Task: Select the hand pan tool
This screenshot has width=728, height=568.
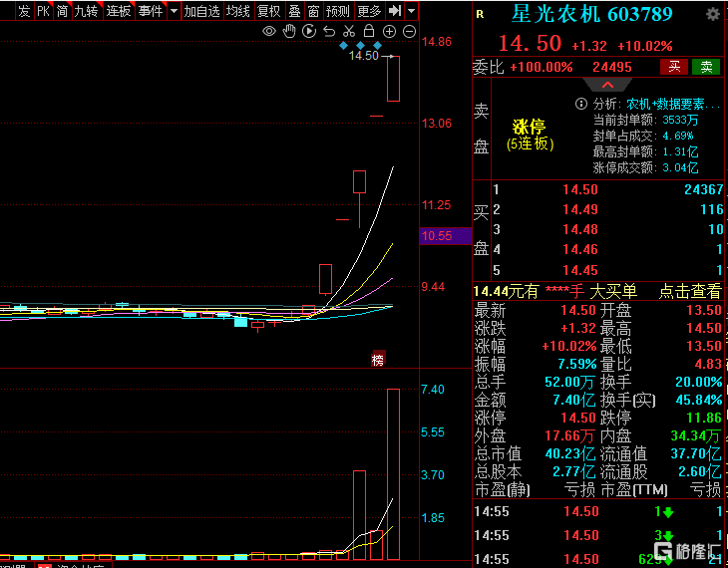Action: point(289,32)
